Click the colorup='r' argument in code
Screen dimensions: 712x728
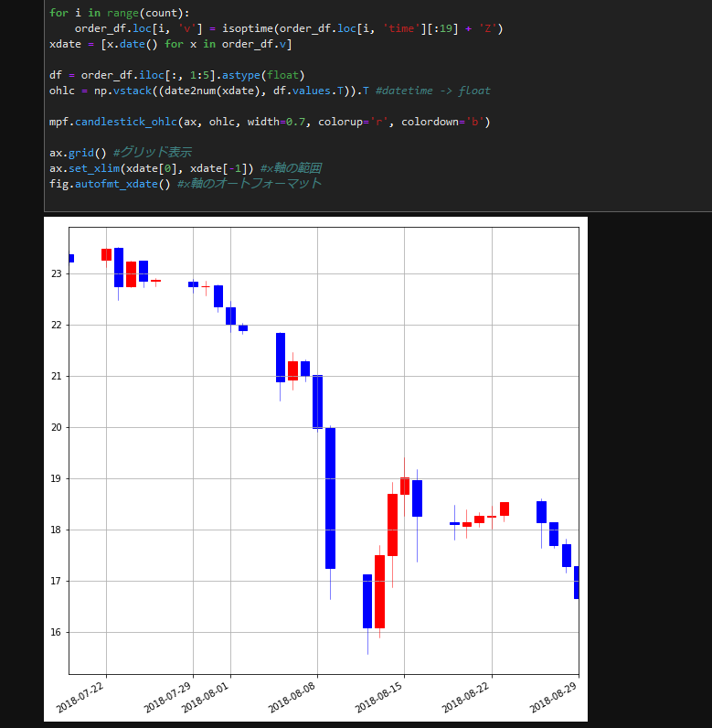tap(353, 122)
